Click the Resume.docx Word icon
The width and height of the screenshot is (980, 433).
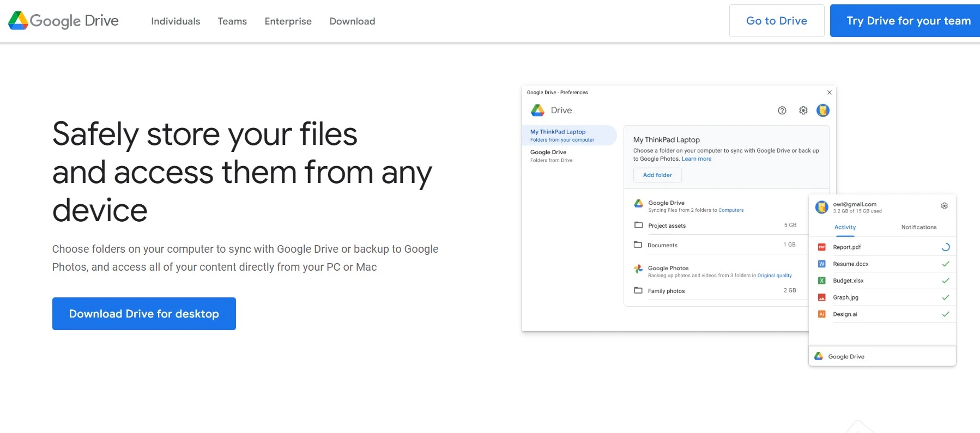point(822,264)
